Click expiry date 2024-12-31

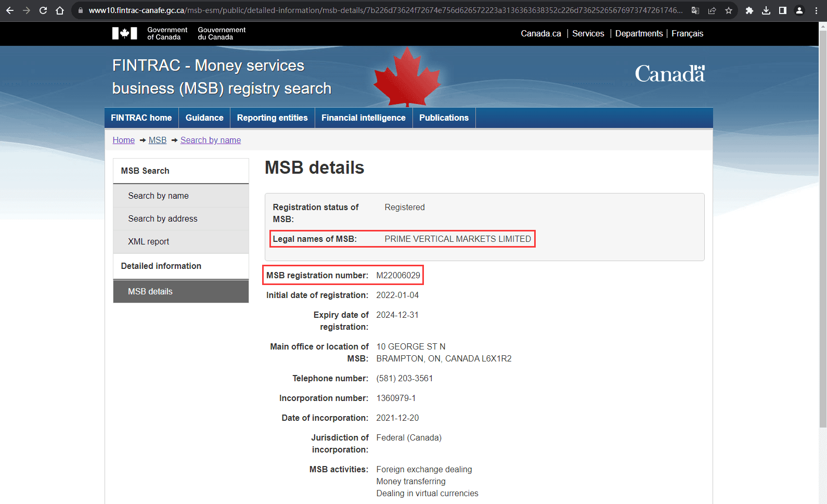tap(397, 315)
